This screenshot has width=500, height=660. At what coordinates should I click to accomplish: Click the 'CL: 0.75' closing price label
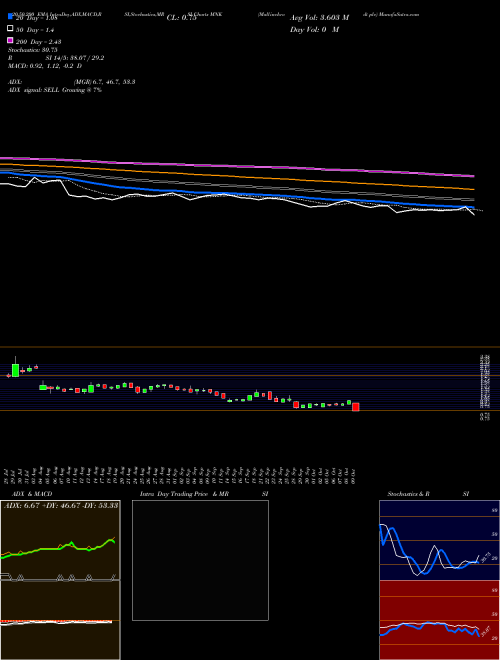(x=181, y=18)
